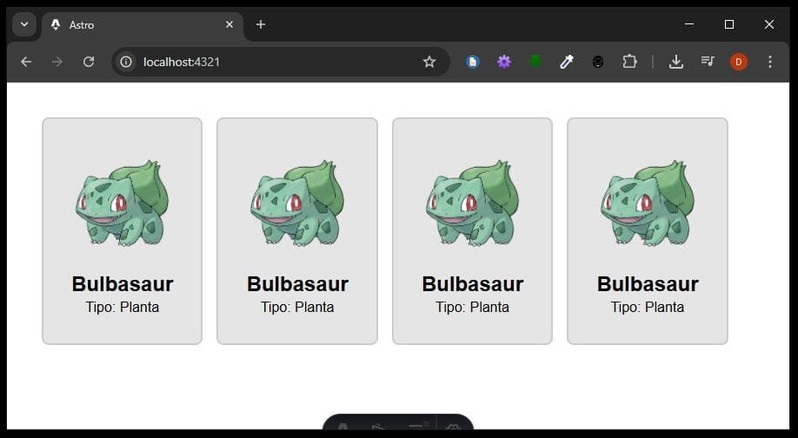
Task: Show the browser downloads
Action: 676,62
